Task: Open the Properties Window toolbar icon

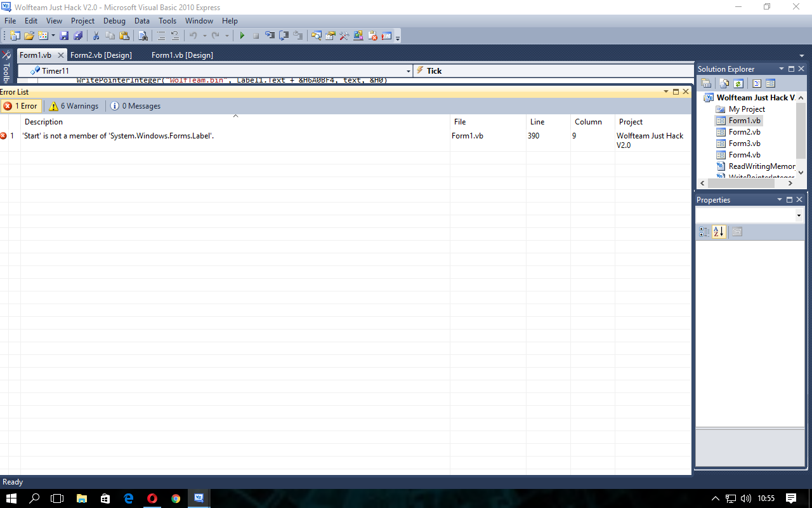Action: point(331,36)
